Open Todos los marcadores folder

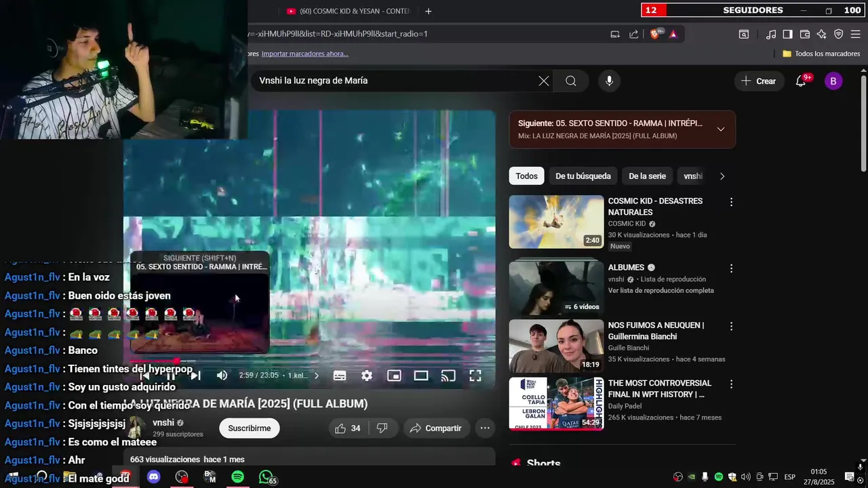[x=821, y=54]
